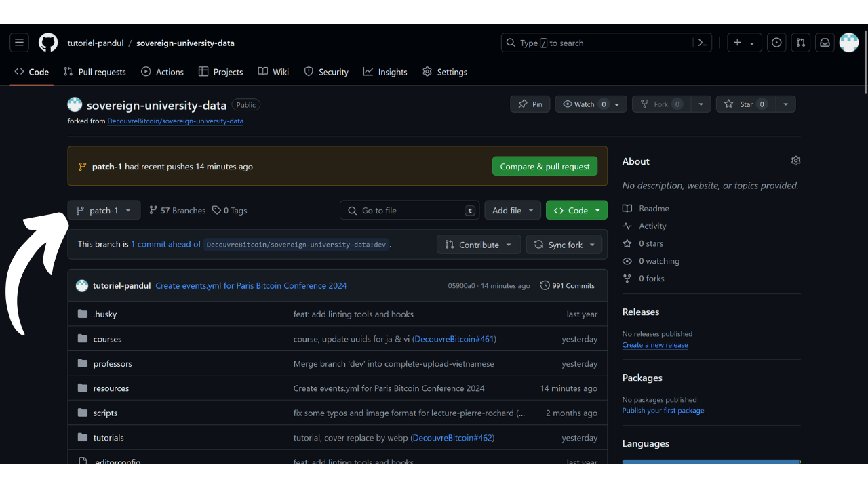Screen dimensions: 868x488
Task: Open the user profile avatar menu
Action: tap(849, 43)
